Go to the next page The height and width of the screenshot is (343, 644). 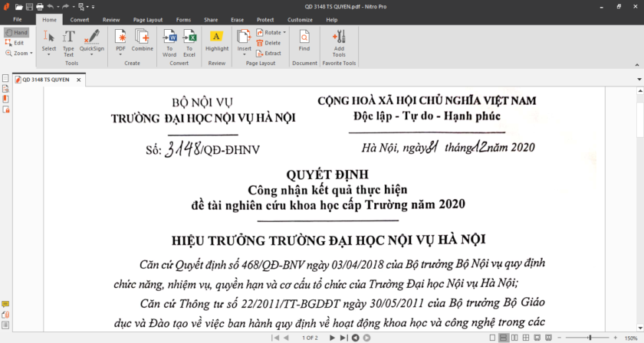(332, 338)
